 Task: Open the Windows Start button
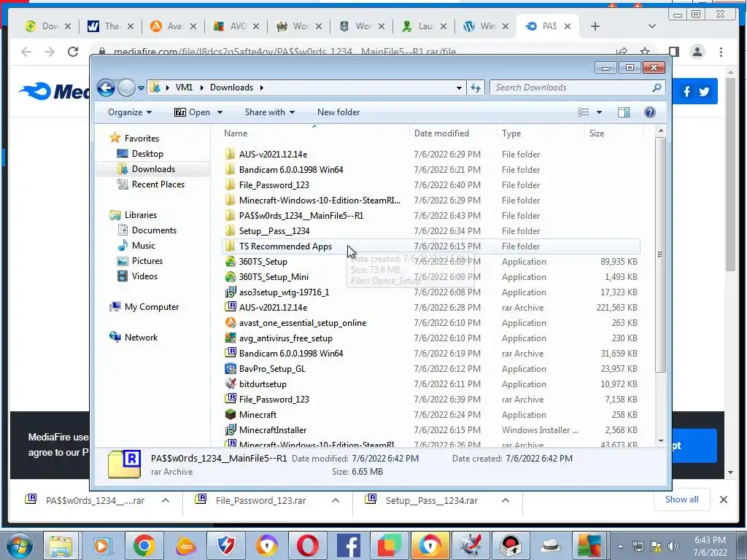pyautogui.click(x=20, y=545)
